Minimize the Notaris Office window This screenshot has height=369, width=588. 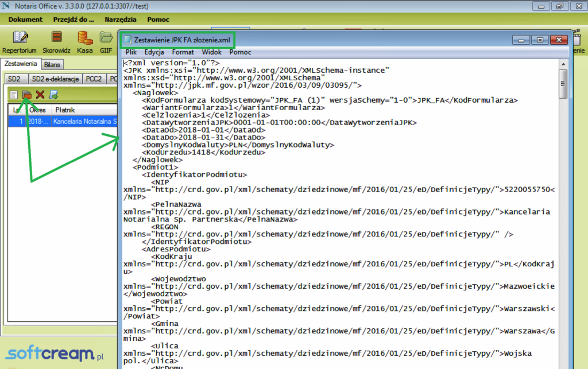pos(541,6)
